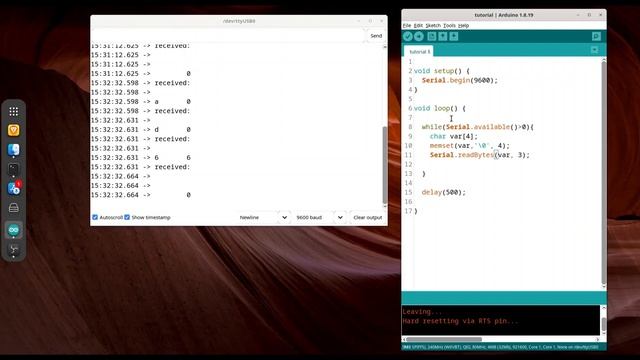
Task: Save the sketch with the down-arrow icon
Action: point(454,36)
